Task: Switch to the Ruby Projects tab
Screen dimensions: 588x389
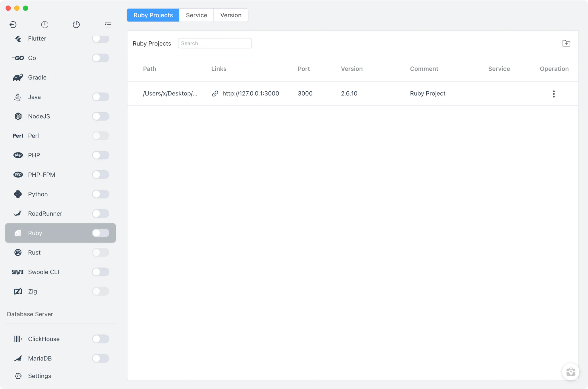Action: click(x=153, y=15)
